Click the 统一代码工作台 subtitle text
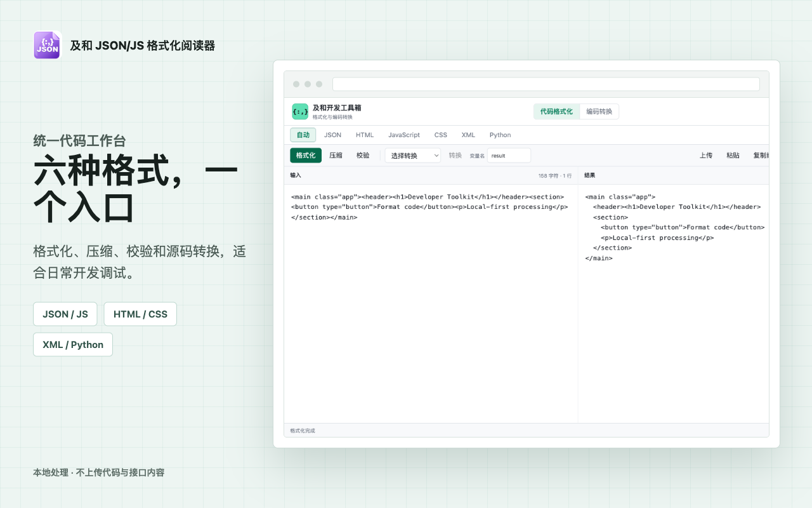 pyautogui.click(x=79, y=142)
